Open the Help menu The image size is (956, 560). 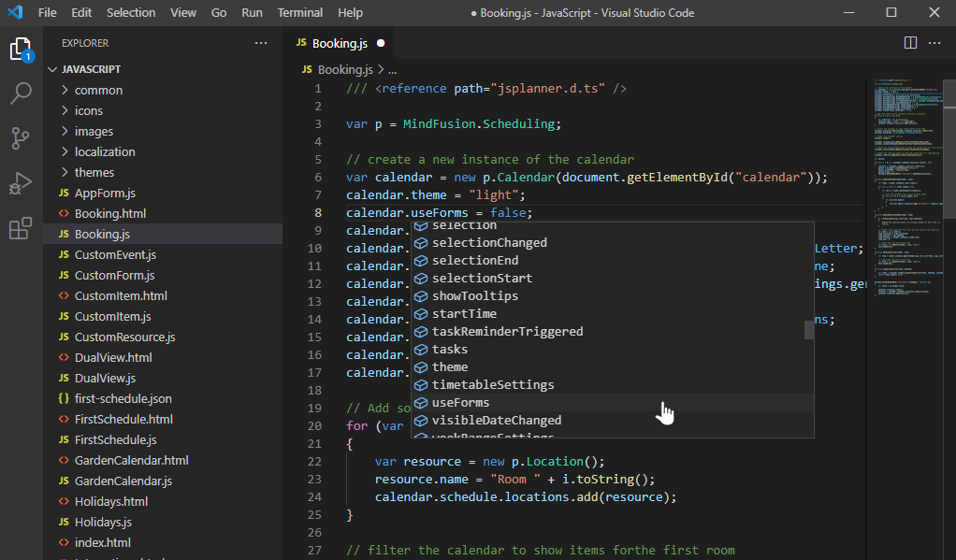[x=350, y=13]
